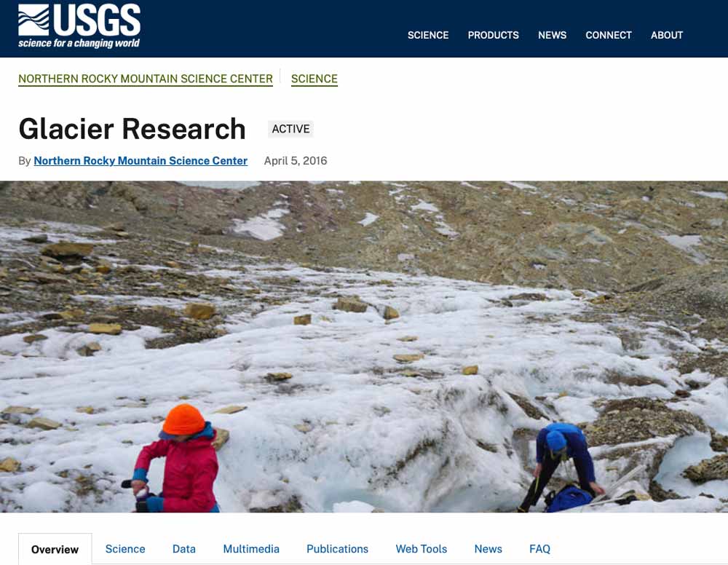Switch to the Web Tools tab
This screenshot has width=728, height=565.
tap(421, 549)
